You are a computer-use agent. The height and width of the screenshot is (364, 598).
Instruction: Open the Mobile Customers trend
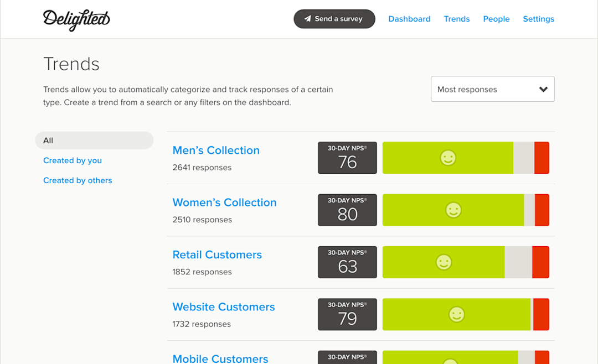pyautogui.click(x=220, y=358)
